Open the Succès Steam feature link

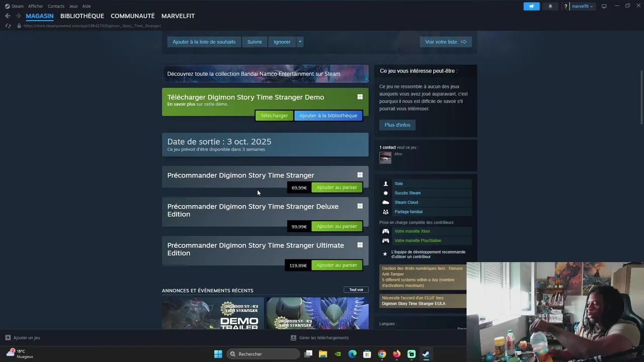coord(408,193)
